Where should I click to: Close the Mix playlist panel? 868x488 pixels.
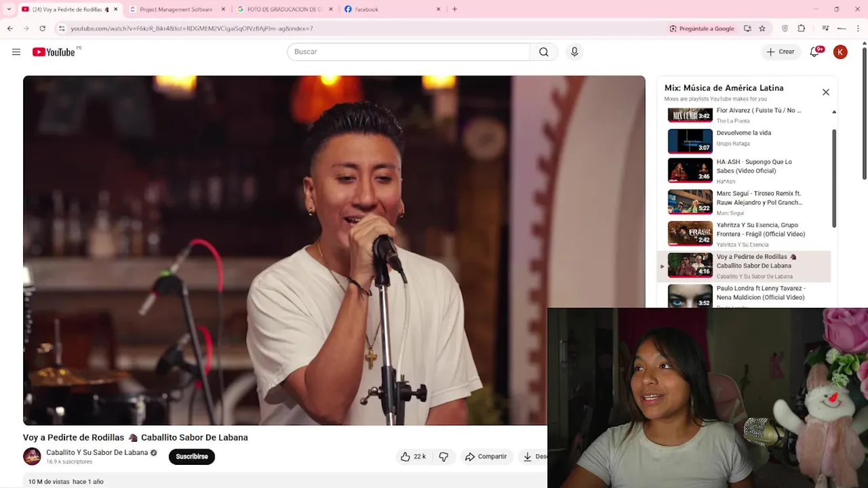826,92
